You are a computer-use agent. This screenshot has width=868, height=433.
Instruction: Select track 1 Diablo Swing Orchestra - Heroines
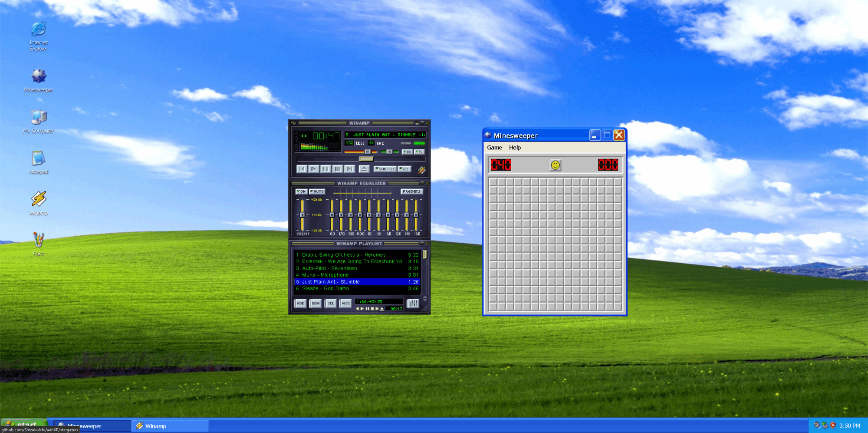[x=357, y=255]
